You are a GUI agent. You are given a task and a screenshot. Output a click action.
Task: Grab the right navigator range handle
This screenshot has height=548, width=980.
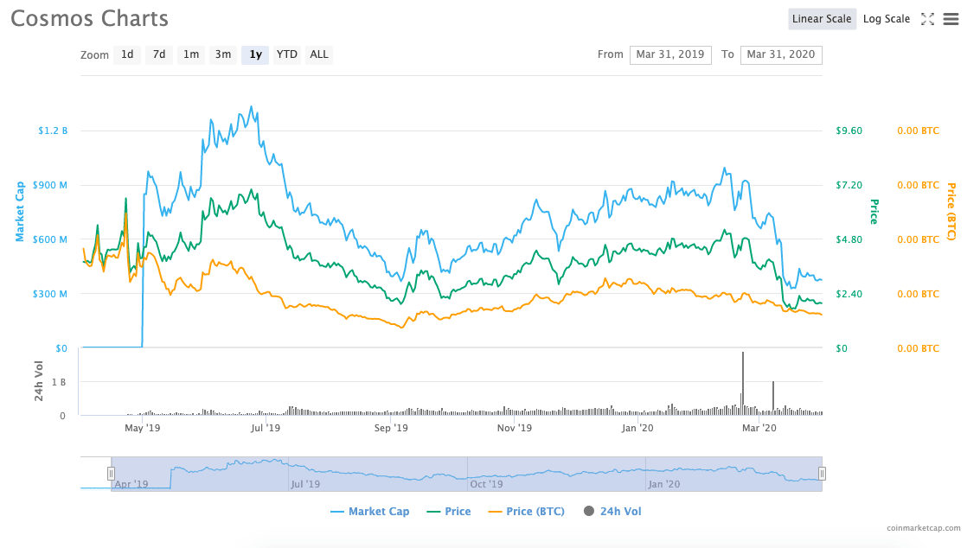pos(822,474)
